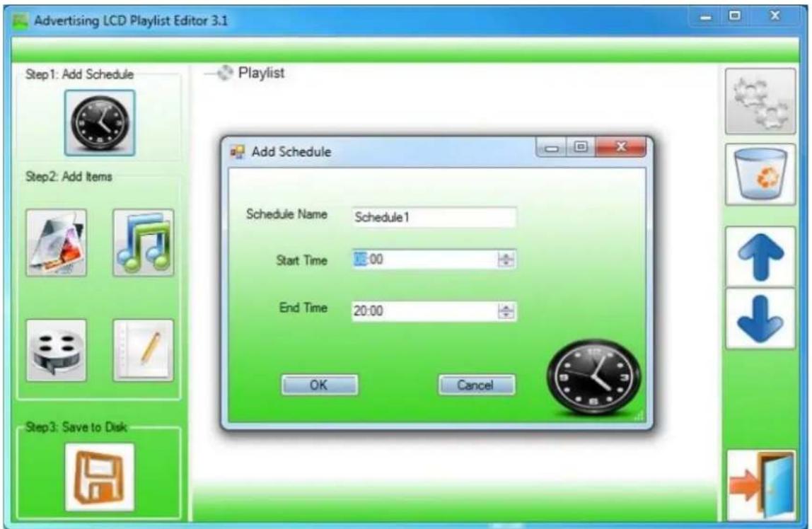
Task: Move item down with the blue down arrow
Action: [x=760, y=318]
